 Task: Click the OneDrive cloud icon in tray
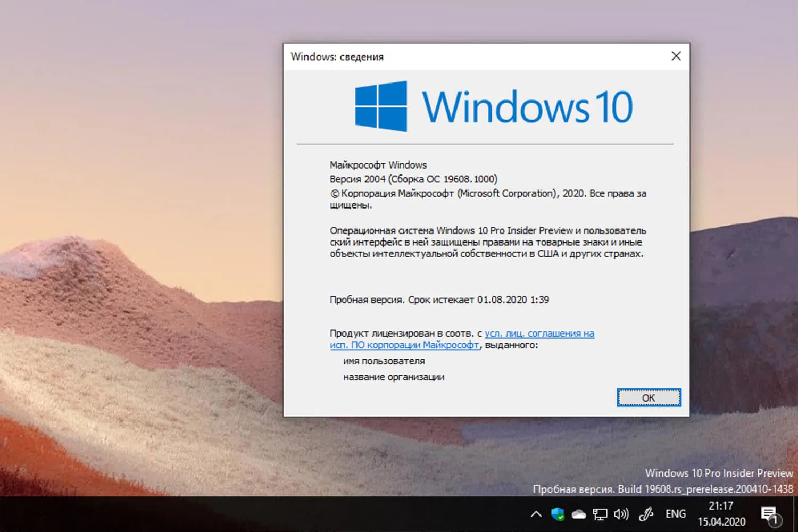tap(579, 513)
